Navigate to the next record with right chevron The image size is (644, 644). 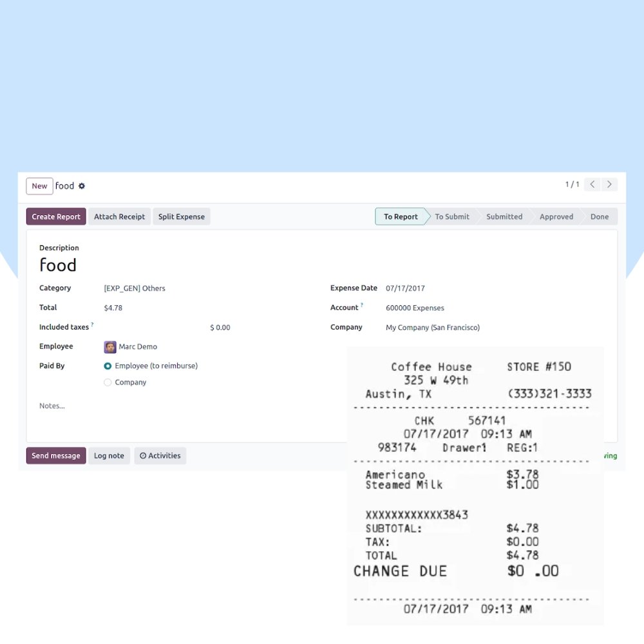point(609,184)
